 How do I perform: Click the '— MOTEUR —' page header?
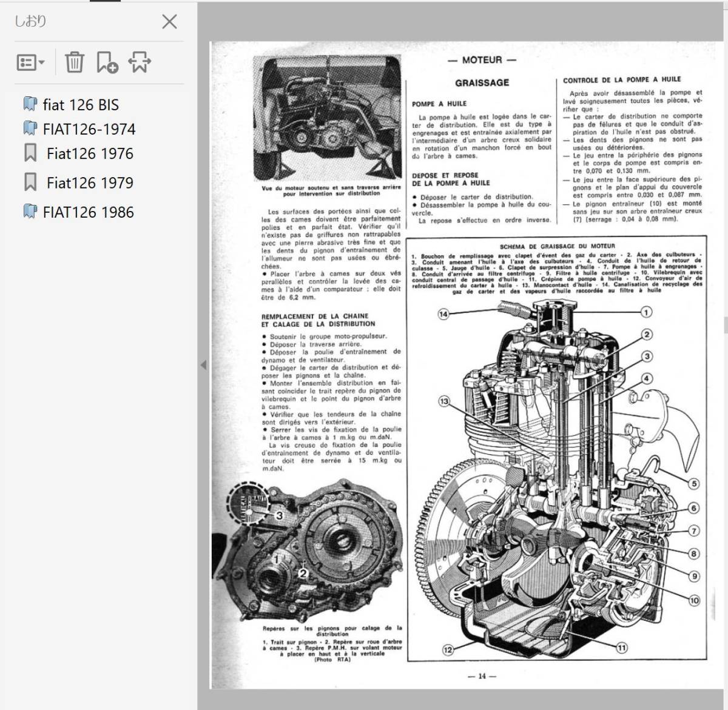pos(482,60)
